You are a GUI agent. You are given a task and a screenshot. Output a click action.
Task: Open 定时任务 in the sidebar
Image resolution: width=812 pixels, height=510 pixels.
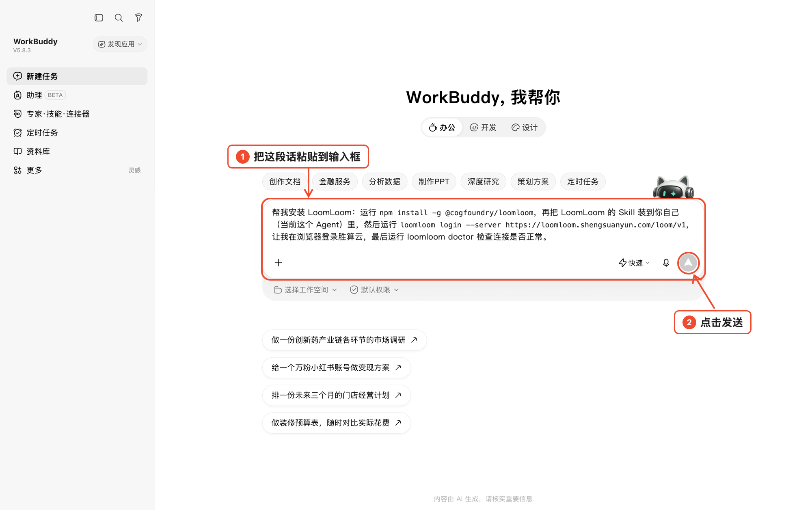(x=77, y=133)
